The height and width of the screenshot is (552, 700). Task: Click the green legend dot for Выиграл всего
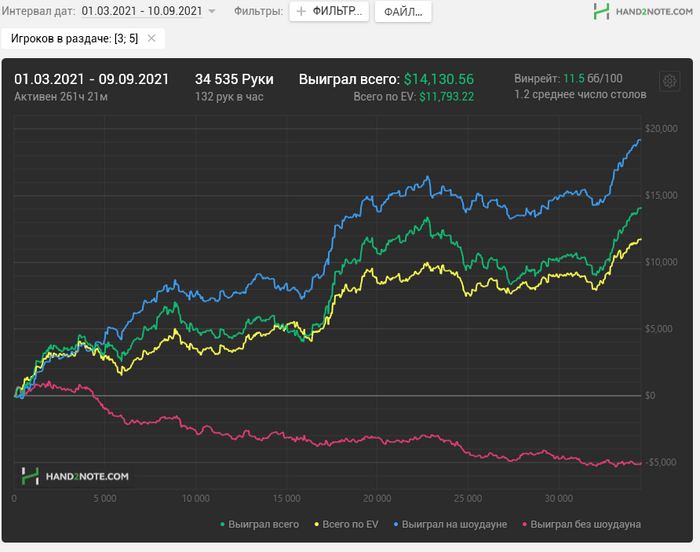pos(222,524)
